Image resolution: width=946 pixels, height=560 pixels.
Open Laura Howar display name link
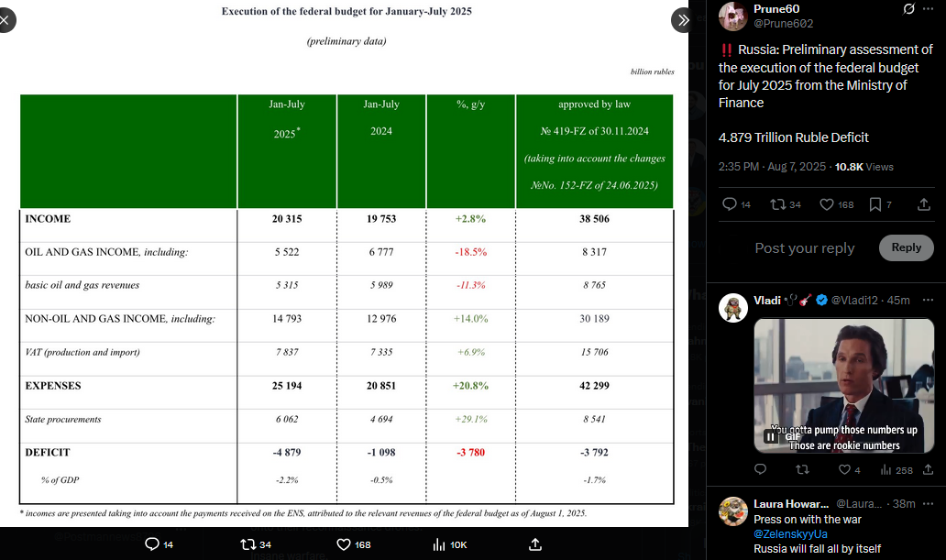791,503
